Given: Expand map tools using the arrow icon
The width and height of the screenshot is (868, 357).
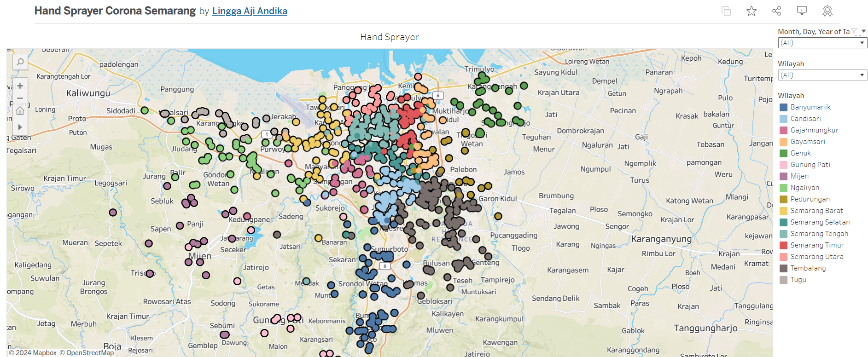Looking at the screenshot, I should coord(20,127).
